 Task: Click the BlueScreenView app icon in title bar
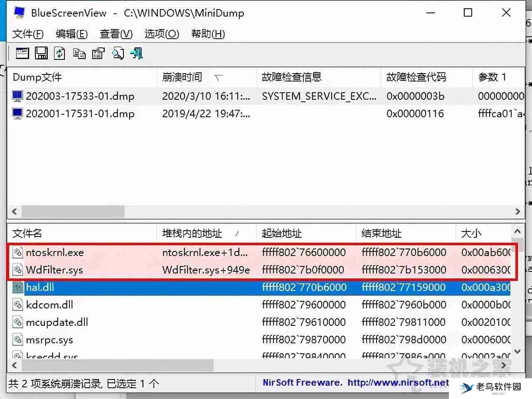pyautogui.click(x=19, y=12)
